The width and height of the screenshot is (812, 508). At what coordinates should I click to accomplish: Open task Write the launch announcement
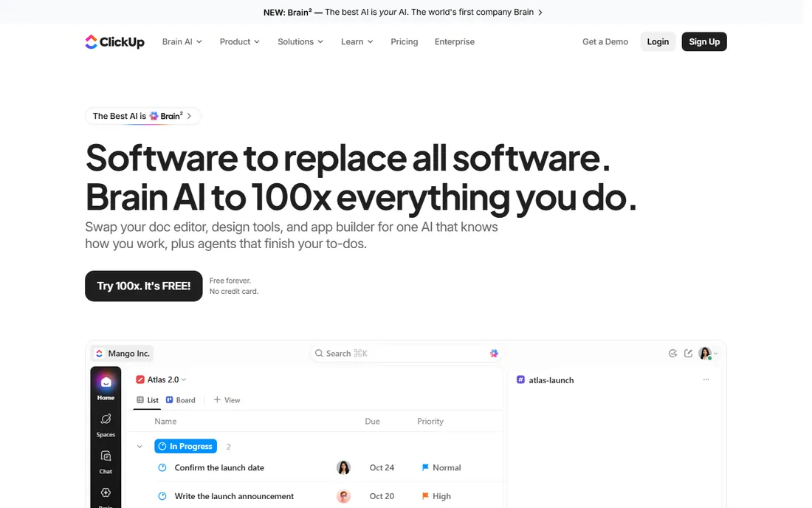tap(234, 496)
